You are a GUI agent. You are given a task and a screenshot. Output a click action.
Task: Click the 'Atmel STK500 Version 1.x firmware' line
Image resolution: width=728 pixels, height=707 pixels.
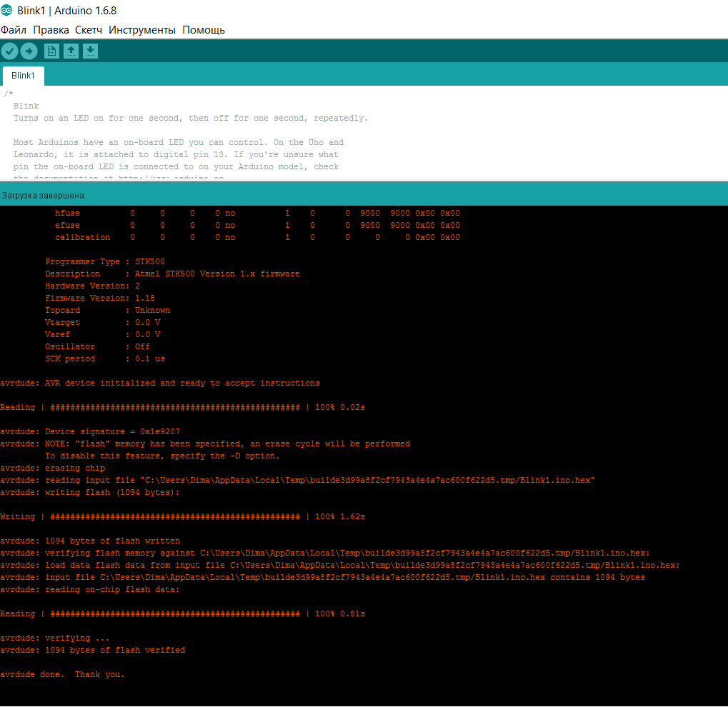coord(172,274)
